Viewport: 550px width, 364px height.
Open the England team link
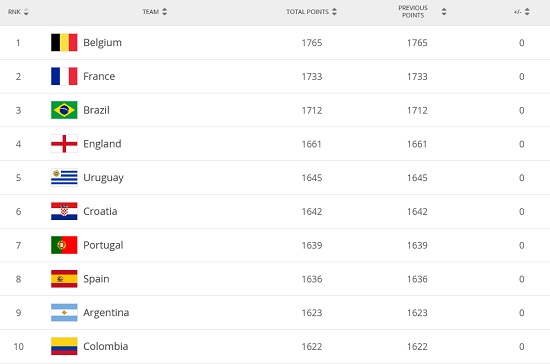click(x=102, y=144)
